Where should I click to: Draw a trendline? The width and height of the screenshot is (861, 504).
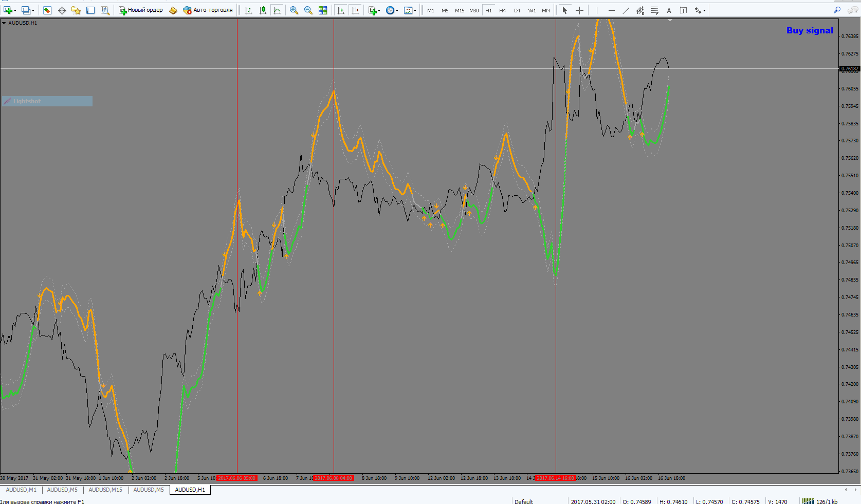pos(626,10)
